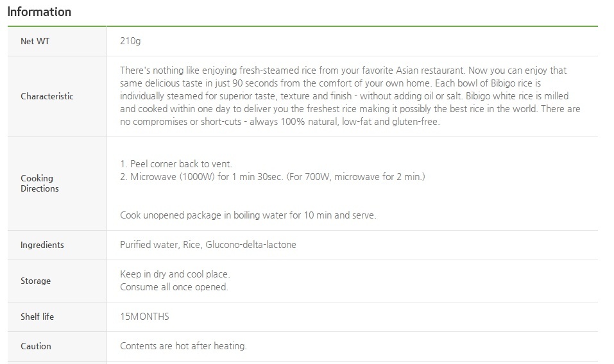Click the 210g net weight value
This screenshot has height=364, width=614.
click(x=130, y=41)
